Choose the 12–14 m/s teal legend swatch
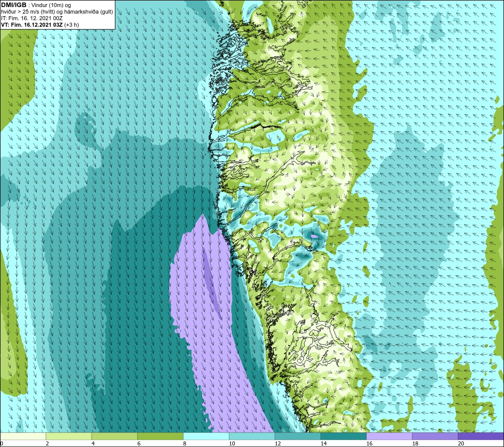 pyautogui.click(x=298, y=436)
